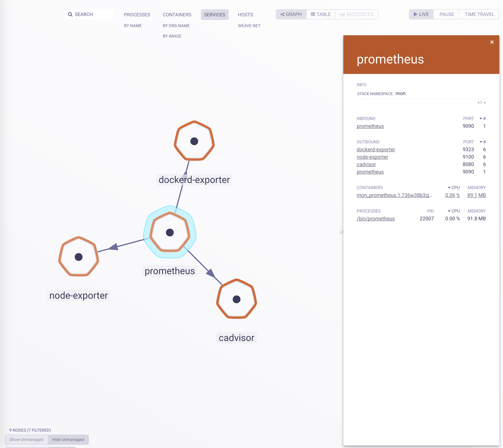This screenshot has height=448, width=503.
Task: Sort outbound connections by count column
Action: coord(483,142)
